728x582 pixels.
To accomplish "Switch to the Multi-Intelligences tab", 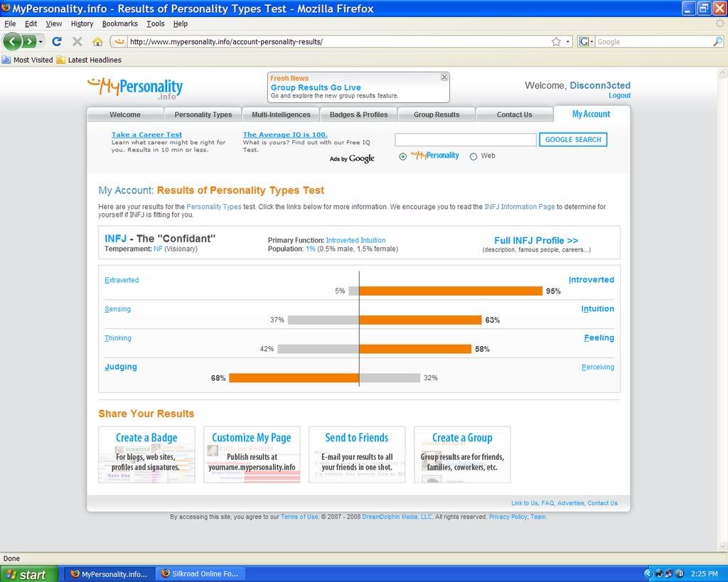I will click(x=281, y=114).
